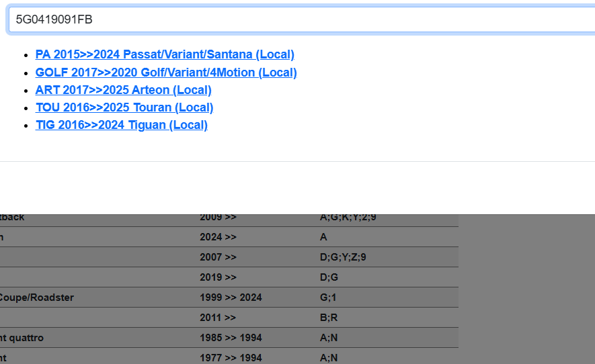This screenshot has height=364, width=595.
Task: Select the "1985 >> 1994" year range cell
Action: [x=231, y=338]
